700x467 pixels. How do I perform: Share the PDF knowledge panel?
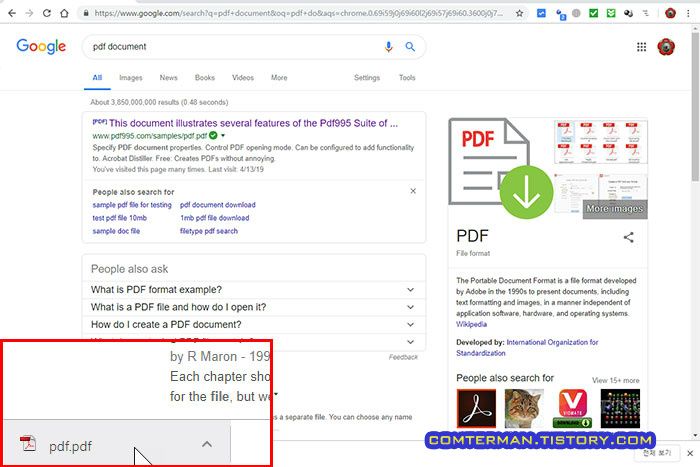(x=629, y=237)
